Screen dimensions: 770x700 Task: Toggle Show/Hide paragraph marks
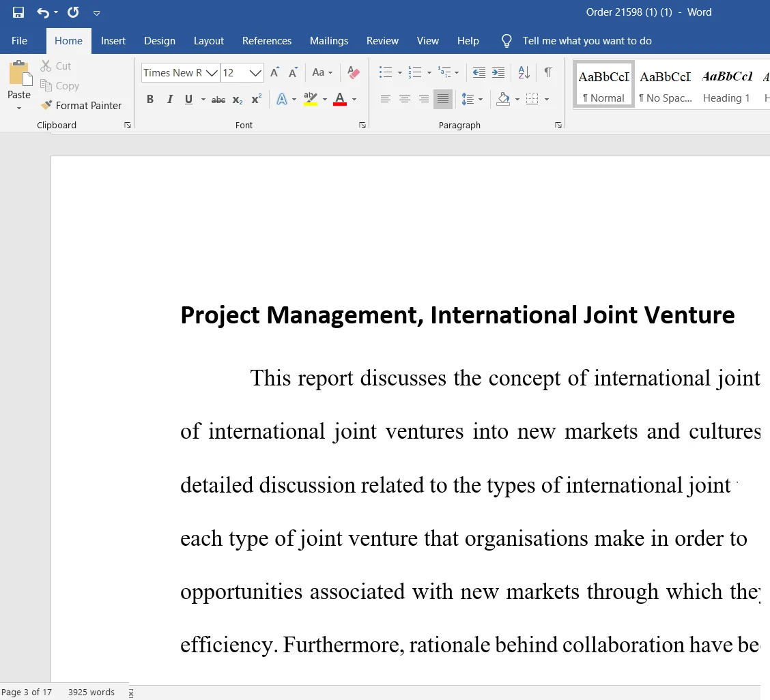[548, 72]
